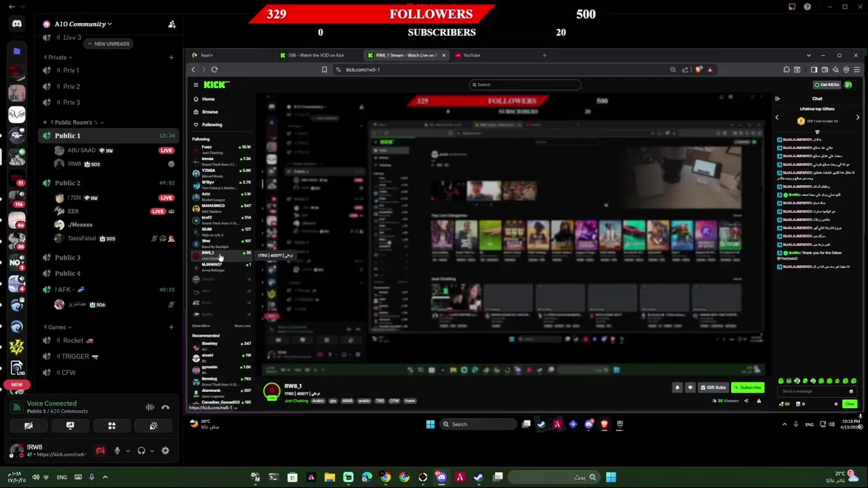Open Kick Following page
Image resolution: width=868 pixels, height=488 pixels.
(x=212, y=125)
